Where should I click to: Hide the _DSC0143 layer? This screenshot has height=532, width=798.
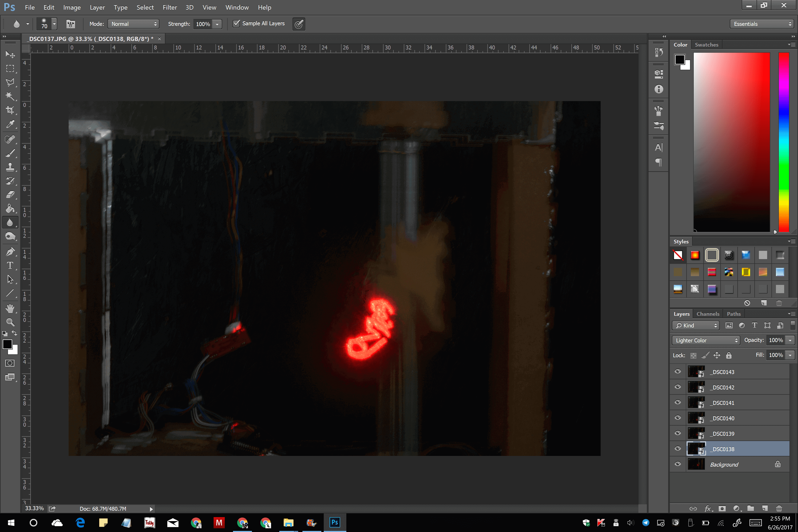point(678,372)
